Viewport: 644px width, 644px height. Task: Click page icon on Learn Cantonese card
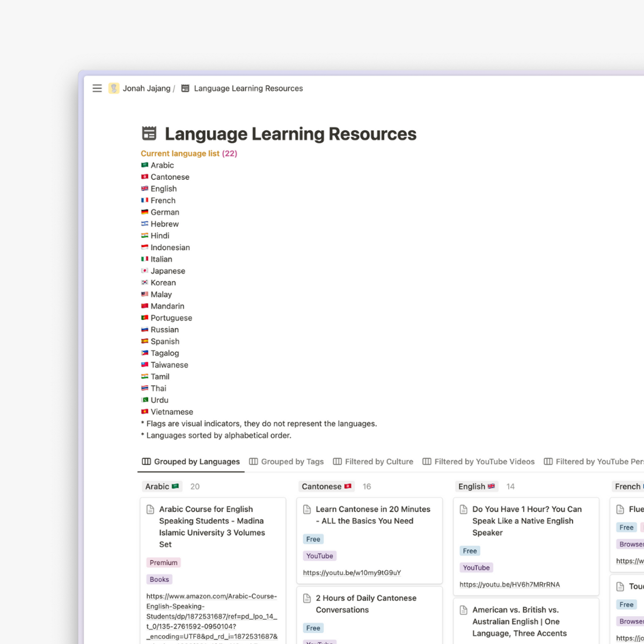click(x=307, y=509)
